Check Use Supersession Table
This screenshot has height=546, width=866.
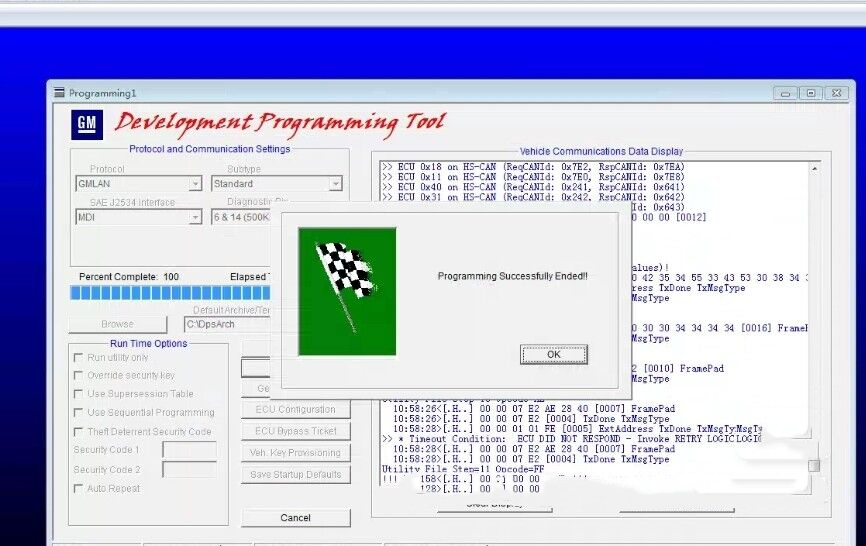78,394
